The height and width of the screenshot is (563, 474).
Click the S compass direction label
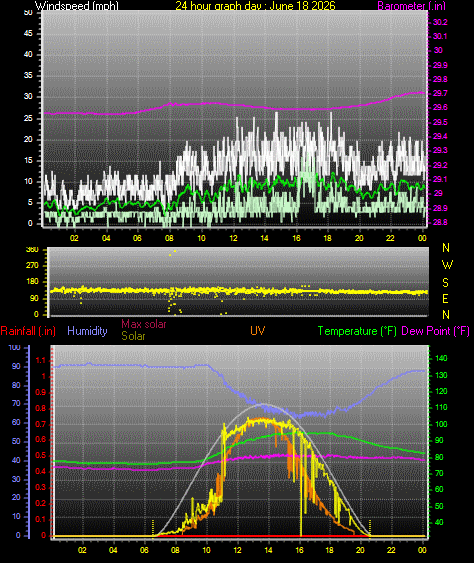[445, 283]
